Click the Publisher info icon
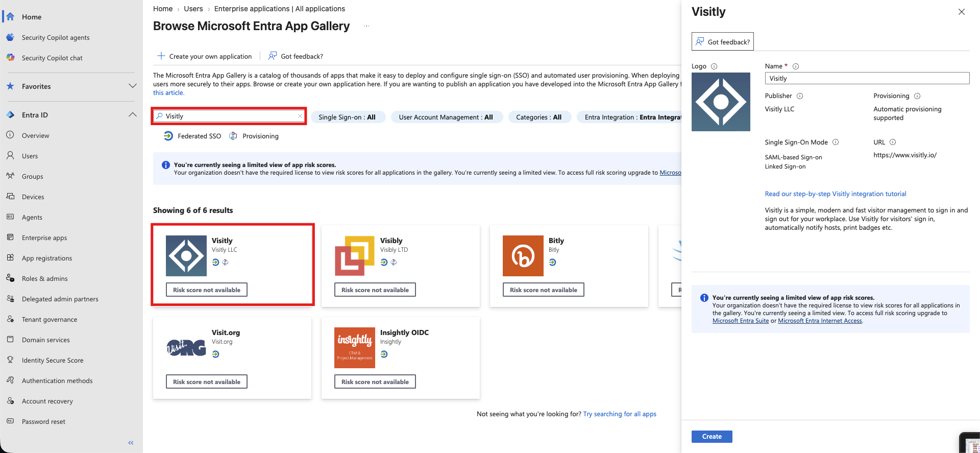980x453 pixels. click(800, 96)
